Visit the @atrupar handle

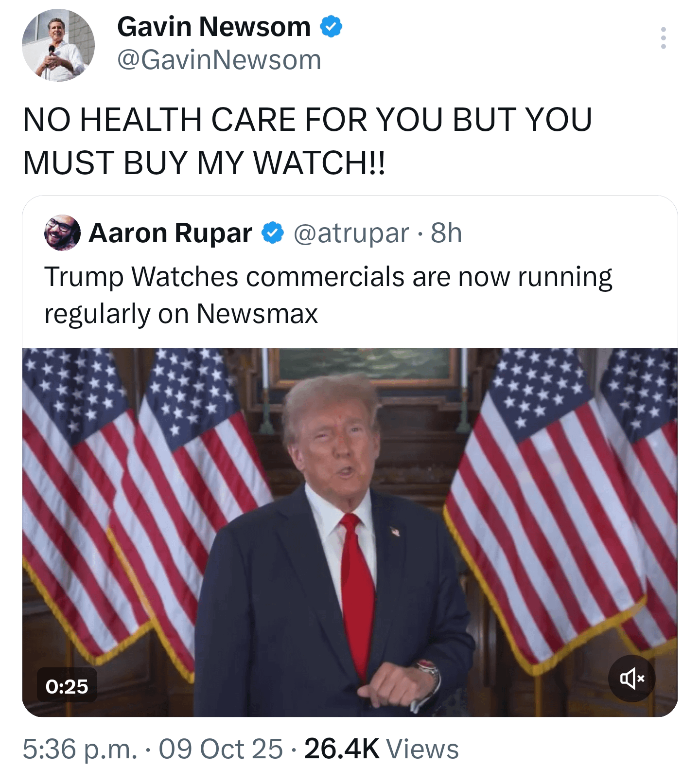point(351,233)
